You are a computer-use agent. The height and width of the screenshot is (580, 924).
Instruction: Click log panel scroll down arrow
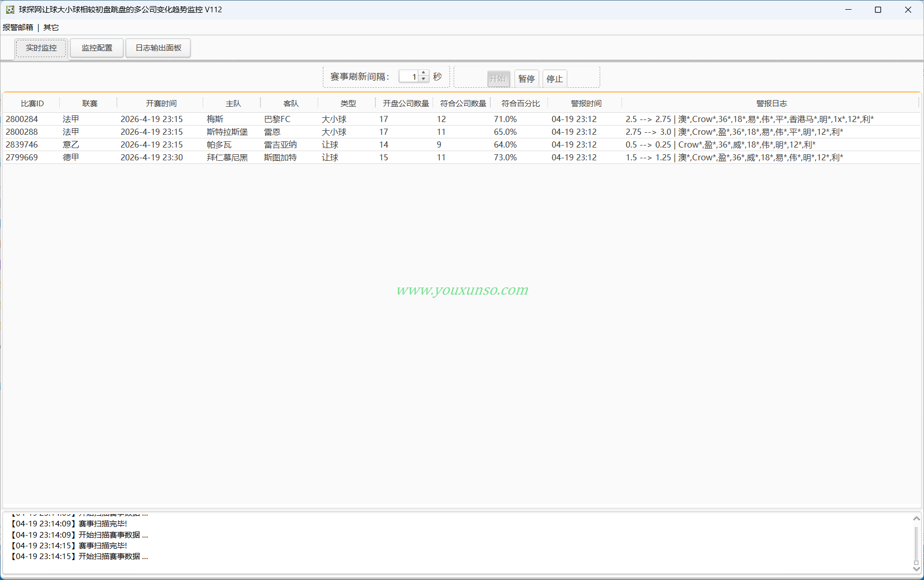pyautogui.click(x=916, y=568)
